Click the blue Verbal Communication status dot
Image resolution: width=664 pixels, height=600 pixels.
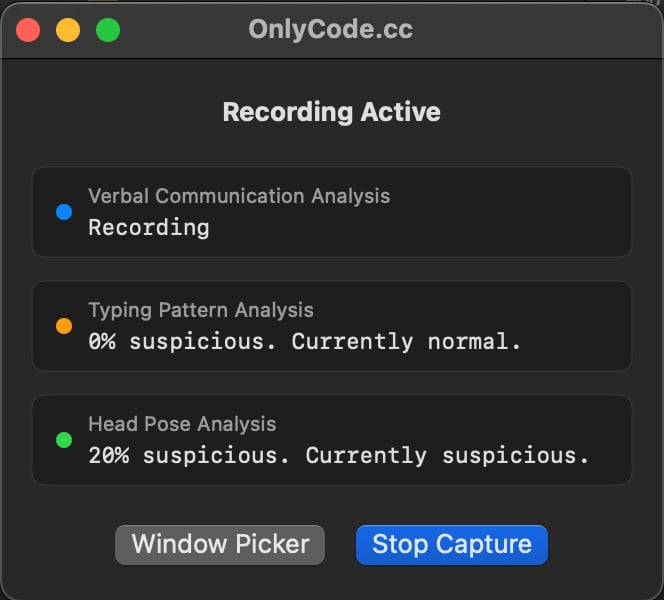[x=64, y=212]
